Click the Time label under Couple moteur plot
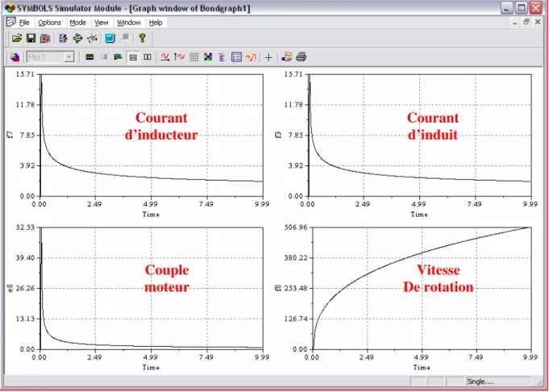Image resolution: width=549 pixels, height=392 pixels. (151, 368)
